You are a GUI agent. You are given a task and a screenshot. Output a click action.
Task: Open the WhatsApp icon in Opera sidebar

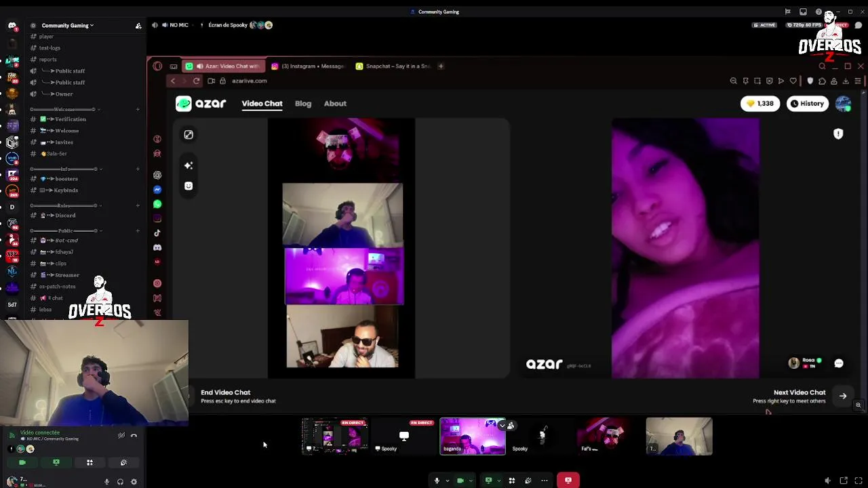click(x=157, y=204)
